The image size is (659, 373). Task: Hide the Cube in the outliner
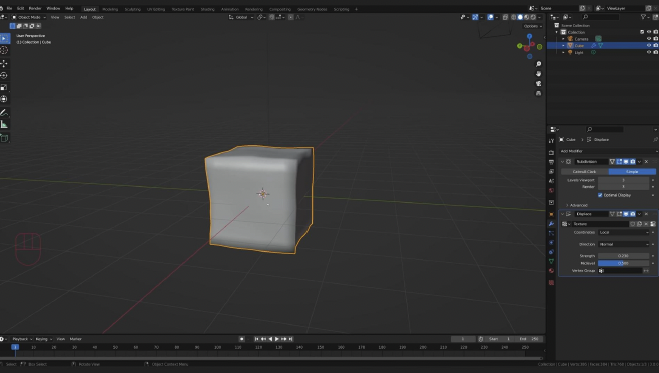click(648, 45)
